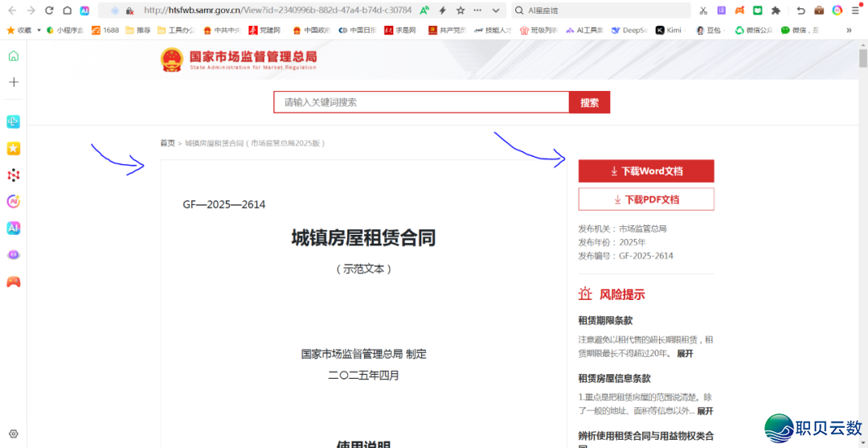Expand 租赁房屋信息条款 with 展开
Image resolution: width=868 pixels, height=448 pixels.
pos(705,411)
